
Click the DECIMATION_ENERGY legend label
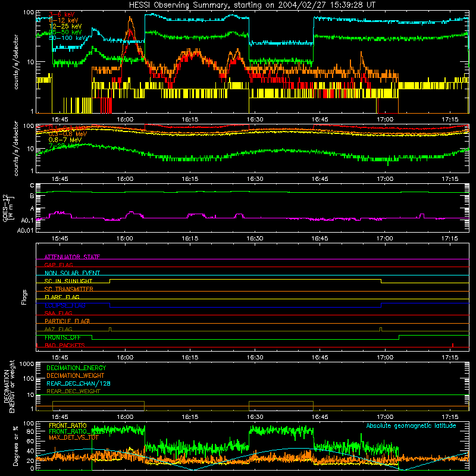pos(76,368)
